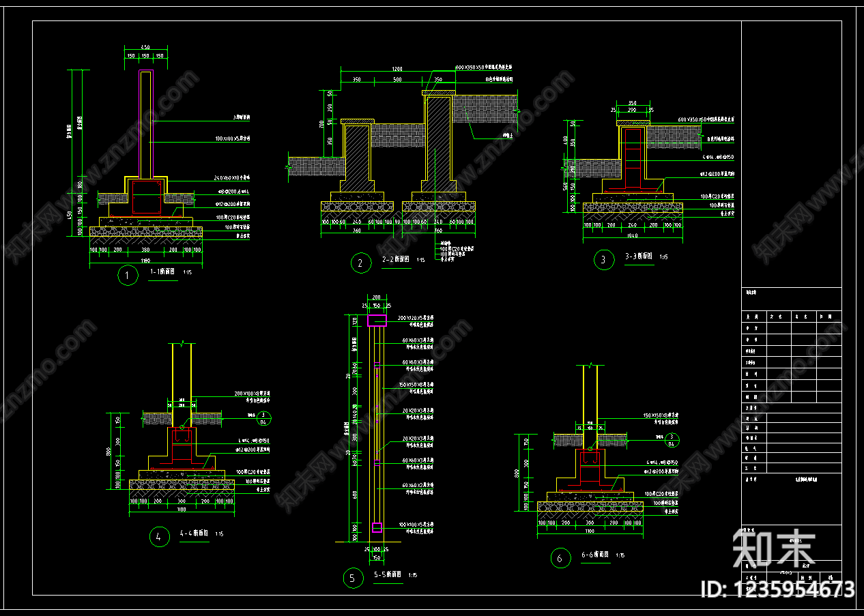864x616 pixels.
Task: Select the circled number 3 section marker
Action: click(x=603, y=259)
